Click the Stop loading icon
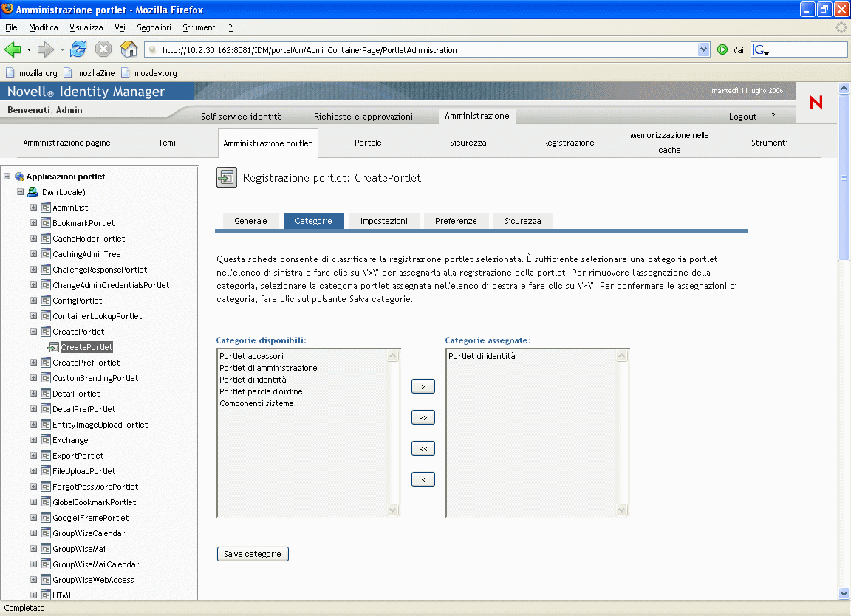851x616 pixels. click(x=103, y=49)
